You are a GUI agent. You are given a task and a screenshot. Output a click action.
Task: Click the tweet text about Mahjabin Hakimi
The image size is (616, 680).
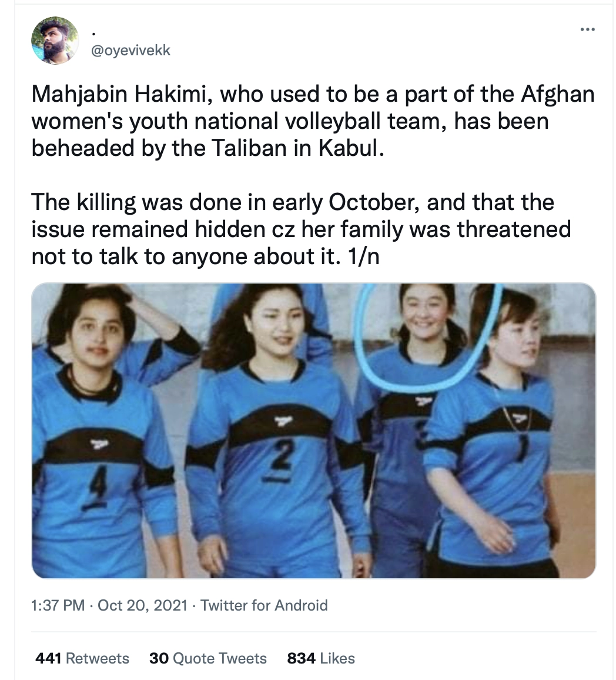click(313, 121)
